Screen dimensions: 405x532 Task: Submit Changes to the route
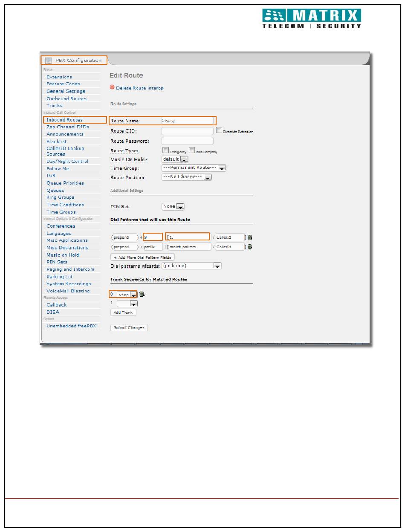coord(129,328)
